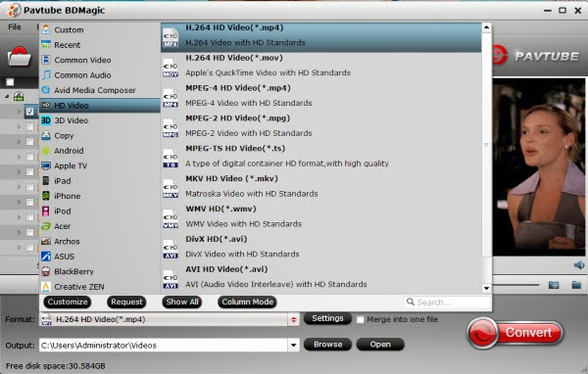Click the Custom category icon

[46, 29]
